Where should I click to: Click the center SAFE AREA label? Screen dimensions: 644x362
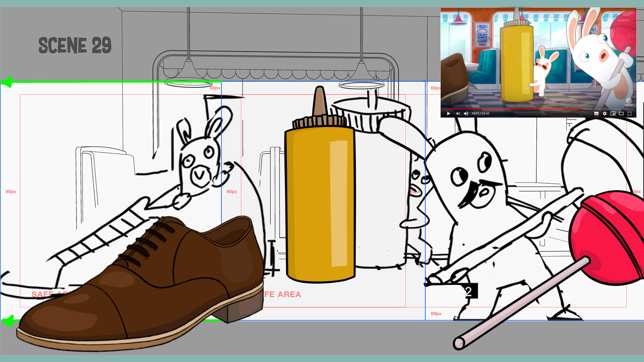point(283,295)
